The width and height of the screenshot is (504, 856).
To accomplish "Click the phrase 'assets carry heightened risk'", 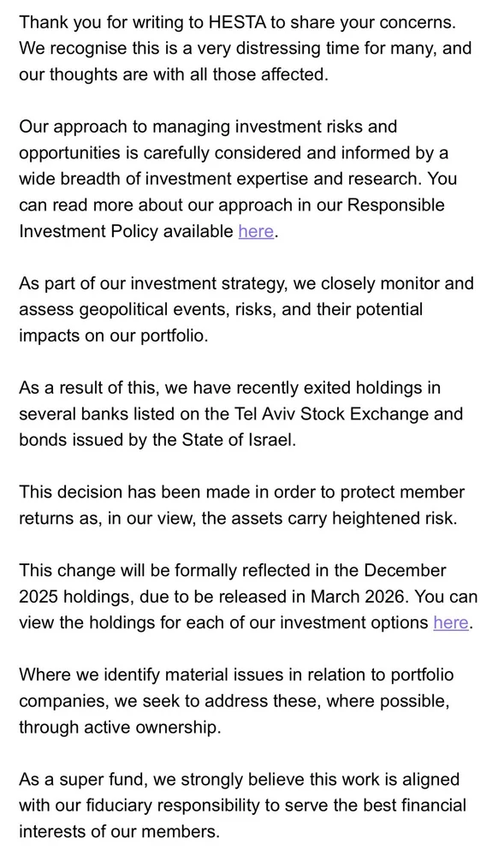I will click(350, 518).
